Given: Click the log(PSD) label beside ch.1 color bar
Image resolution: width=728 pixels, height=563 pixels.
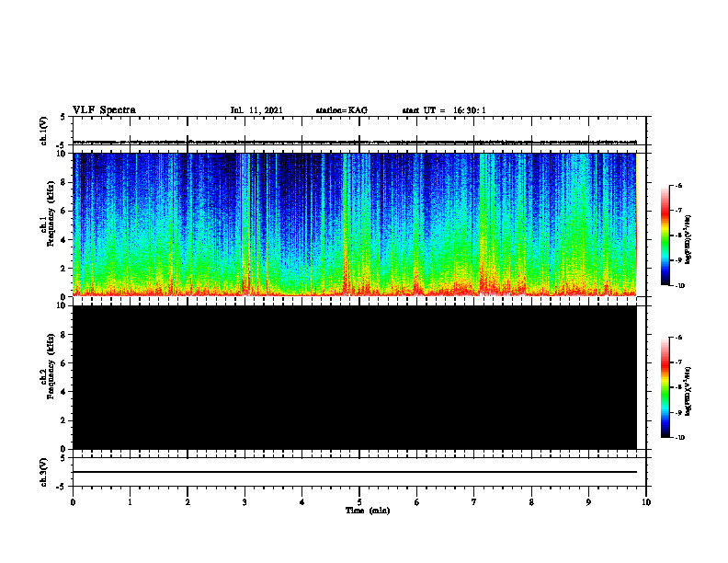Looking at the screenshot, I should 688,239.
